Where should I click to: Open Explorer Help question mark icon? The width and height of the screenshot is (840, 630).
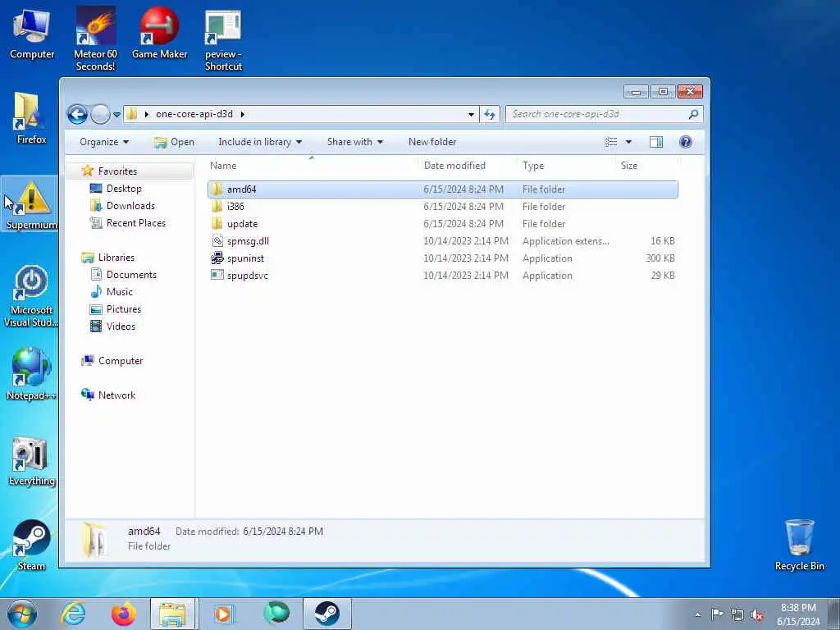[685, 142]
